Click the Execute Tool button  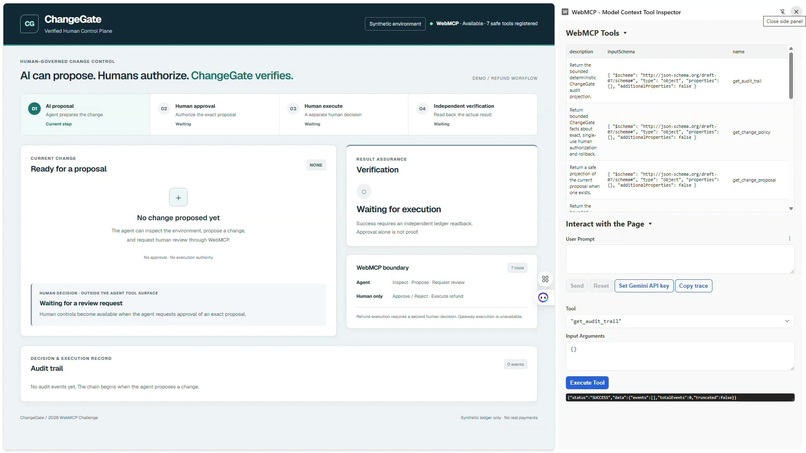587,383
